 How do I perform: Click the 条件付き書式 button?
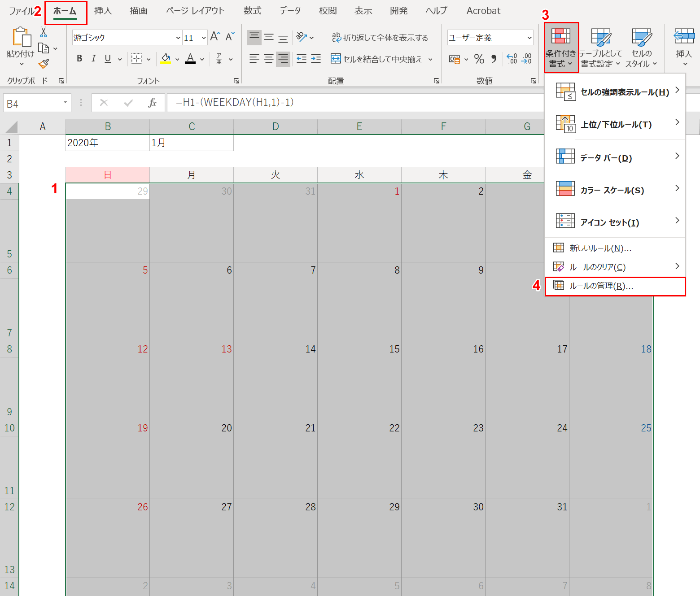point(561,48)
